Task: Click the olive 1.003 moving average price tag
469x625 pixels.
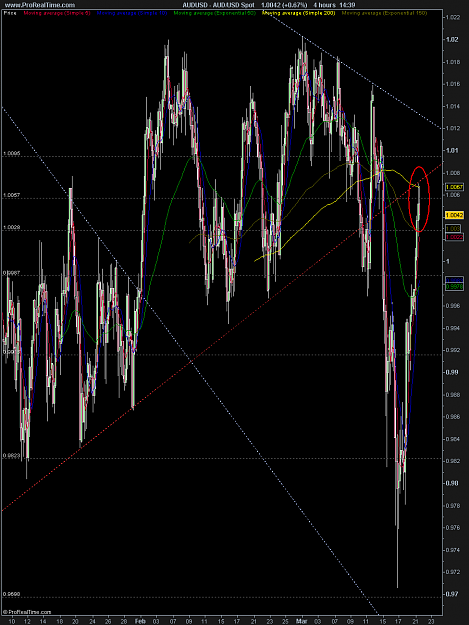Action: point(453,228)
